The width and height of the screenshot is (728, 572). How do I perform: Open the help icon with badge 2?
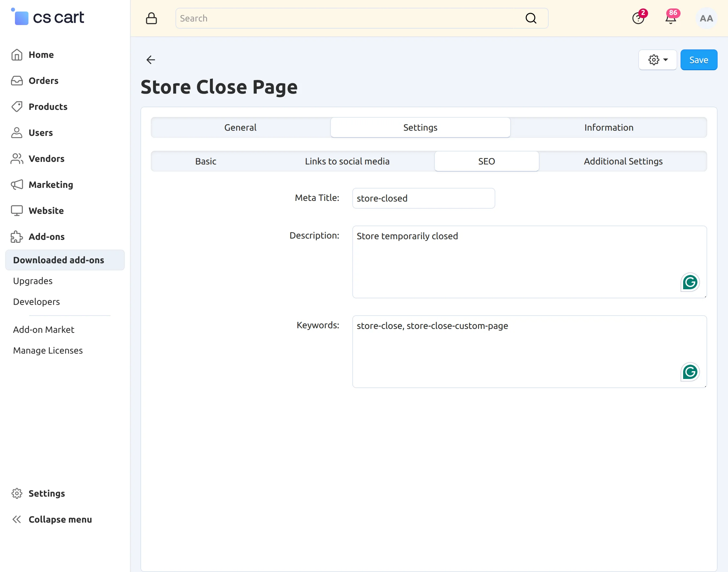pyautogui.click(x=639, y=18)
